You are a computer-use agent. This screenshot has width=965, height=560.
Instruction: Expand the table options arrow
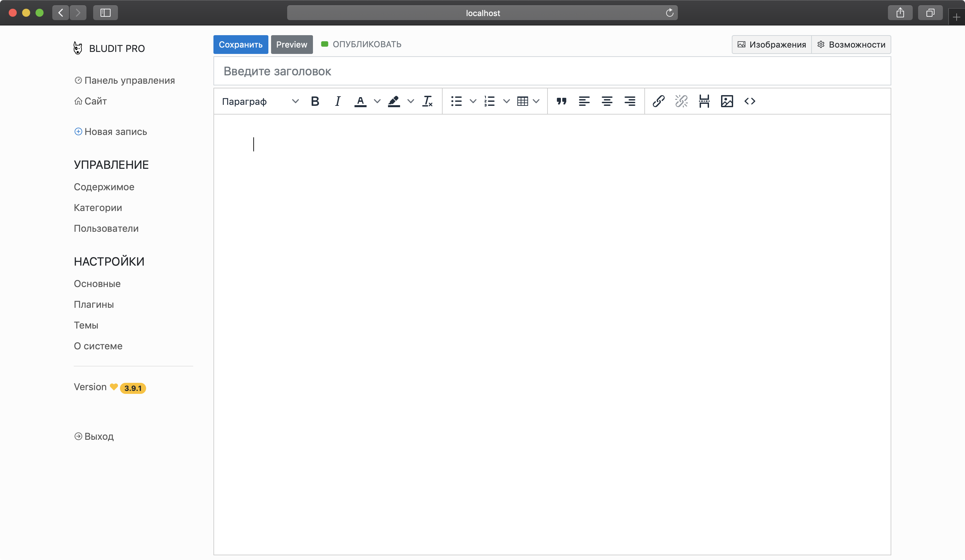coord(536,101)
